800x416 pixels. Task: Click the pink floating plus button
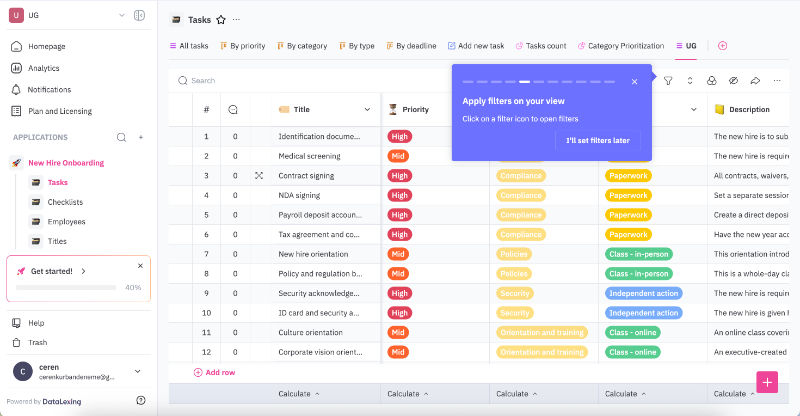click(x=767, y=382)
